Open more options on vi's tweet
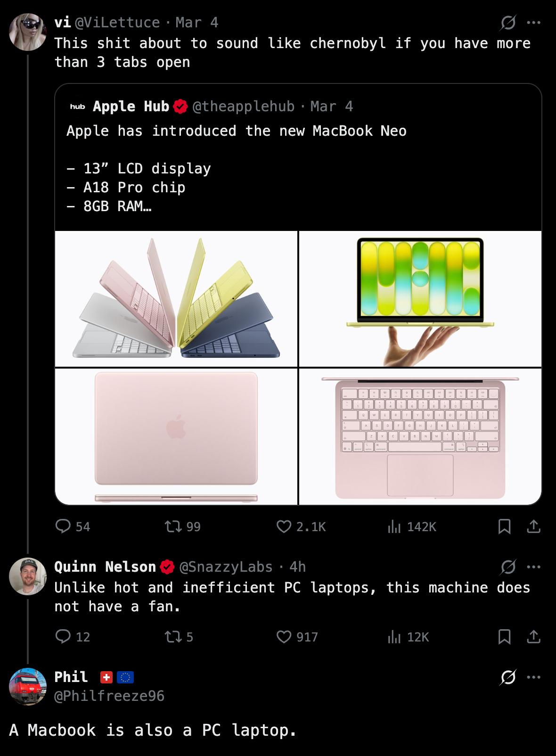This screenshot has width=556, height=756. point(533,22)
